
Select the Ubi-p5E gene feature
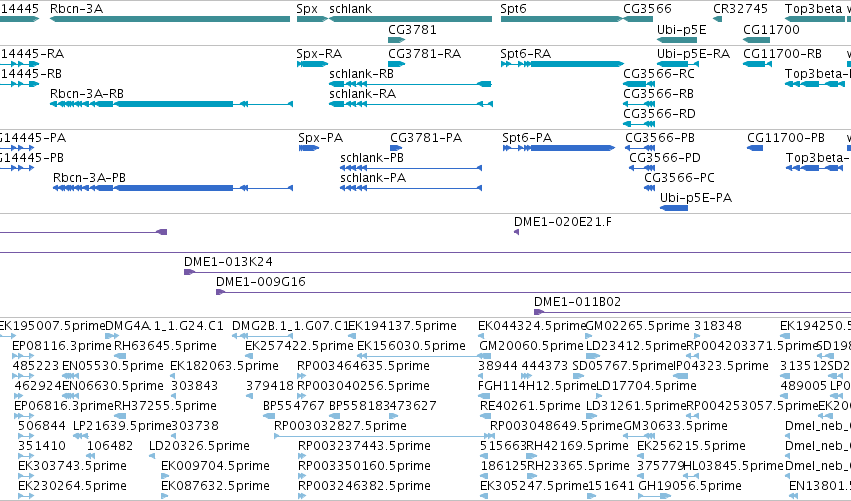(677, 40)
